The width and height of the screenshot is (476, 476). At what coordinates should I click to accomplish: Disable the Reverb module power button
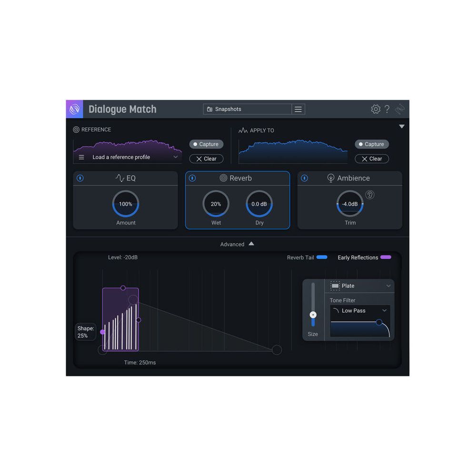pyautogui.click(x=192, y=178)
